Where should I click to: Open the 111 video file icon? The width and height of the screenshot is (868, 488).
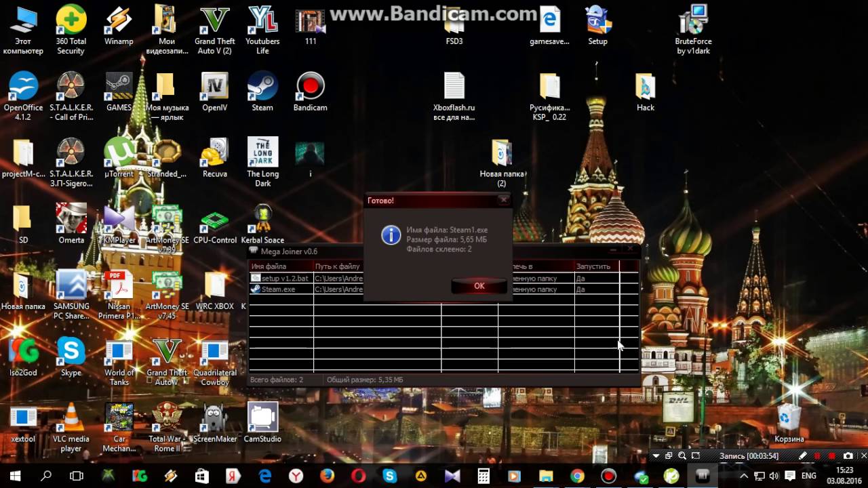click(311, 26)
